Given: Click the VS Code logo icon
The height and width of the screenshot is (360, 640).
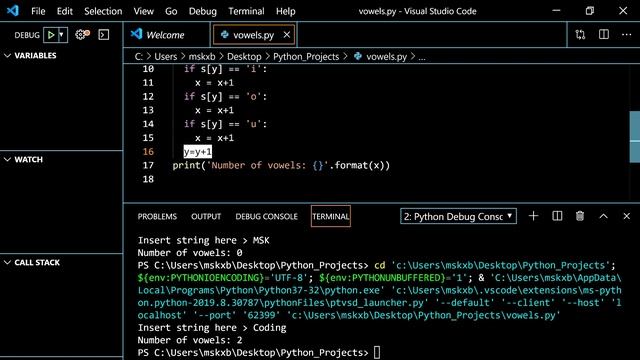Looking at the screenshot, I should (x=12, y=11).
